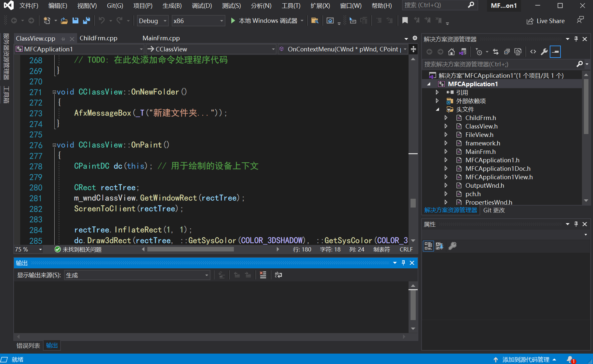Collapse all in Solution Explorer
Viewport: 593px width, 364px height.
coord(507,52)
